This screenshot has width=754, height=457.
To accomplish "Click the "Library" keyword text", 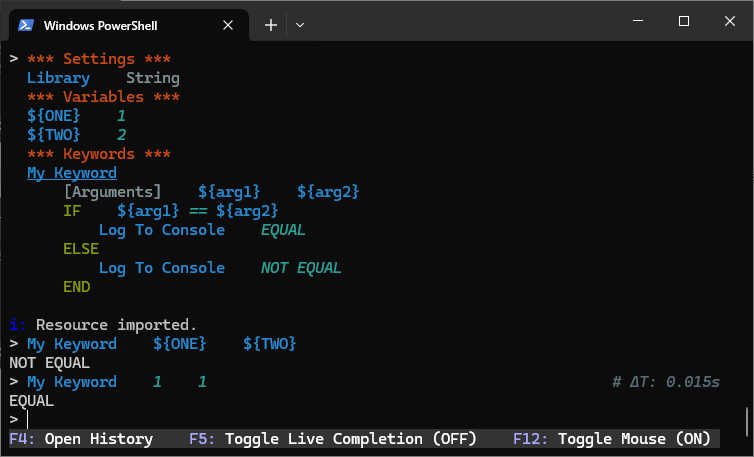I will click(58, 78).
